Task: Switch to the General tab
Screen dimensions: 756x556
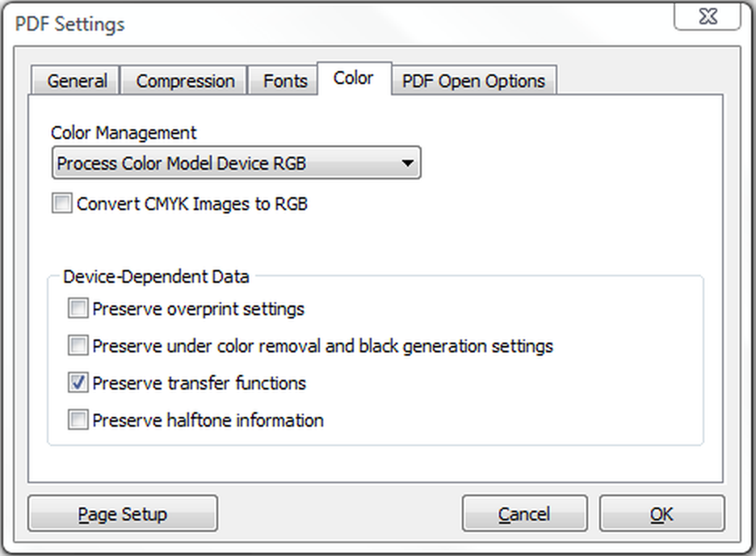Action: point(75,81)
